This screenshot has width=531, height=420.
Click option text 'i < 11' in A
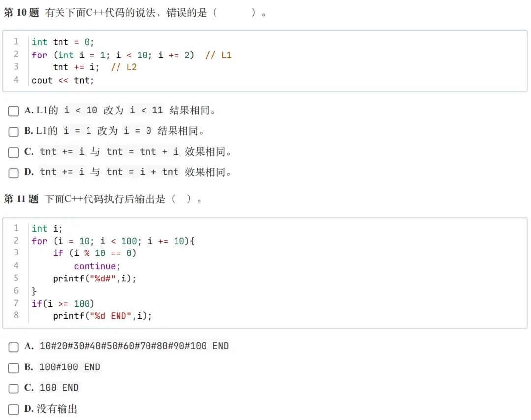click(147, 110)
